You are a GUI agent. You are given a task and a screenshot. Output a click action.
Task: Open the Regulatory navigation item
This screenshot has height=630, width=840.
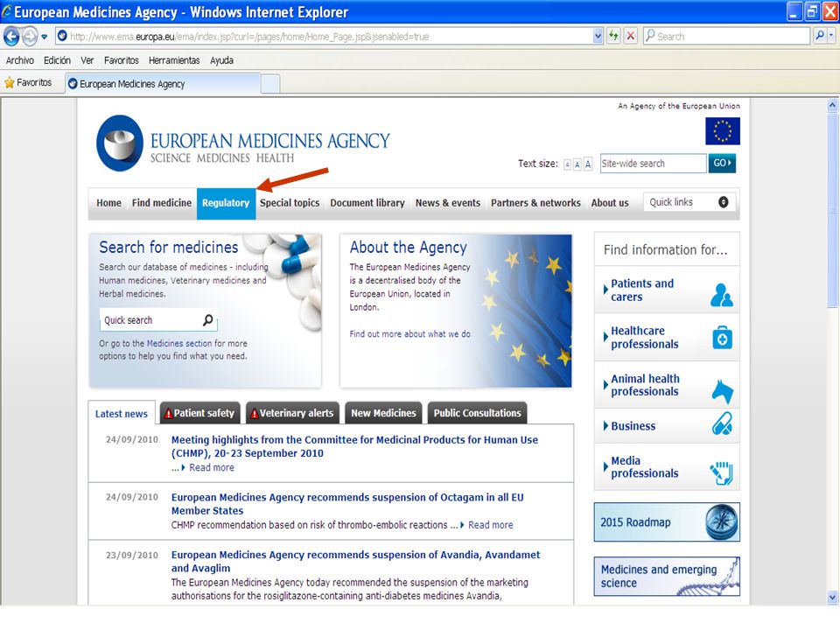click(226, 204)
